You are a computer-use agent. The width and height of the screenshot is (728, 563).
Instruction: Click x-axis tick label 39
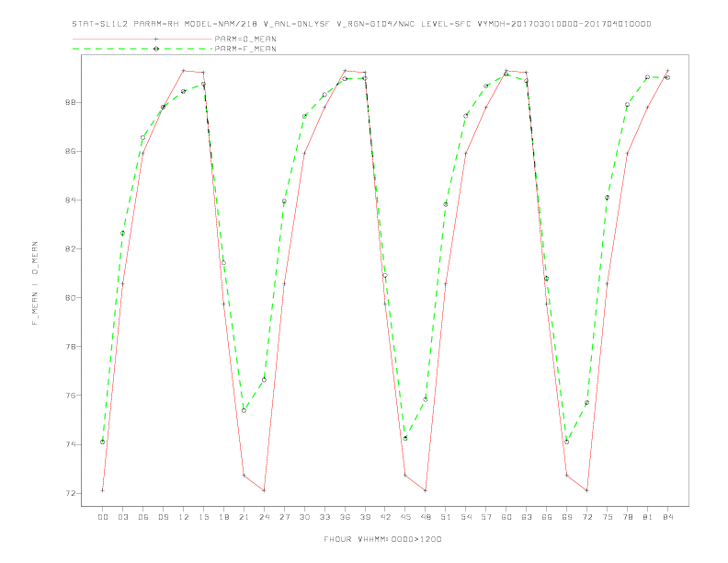(365, 517)
